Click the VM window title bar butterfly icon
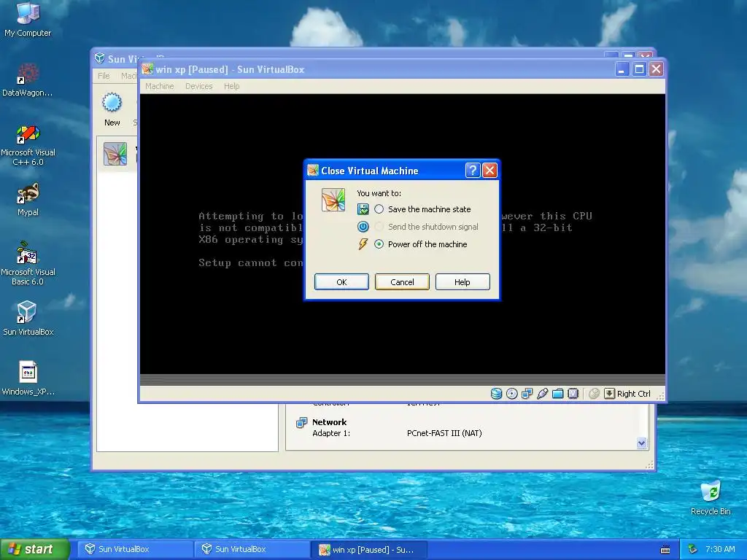747x560 pixels. tap(147, 69)
